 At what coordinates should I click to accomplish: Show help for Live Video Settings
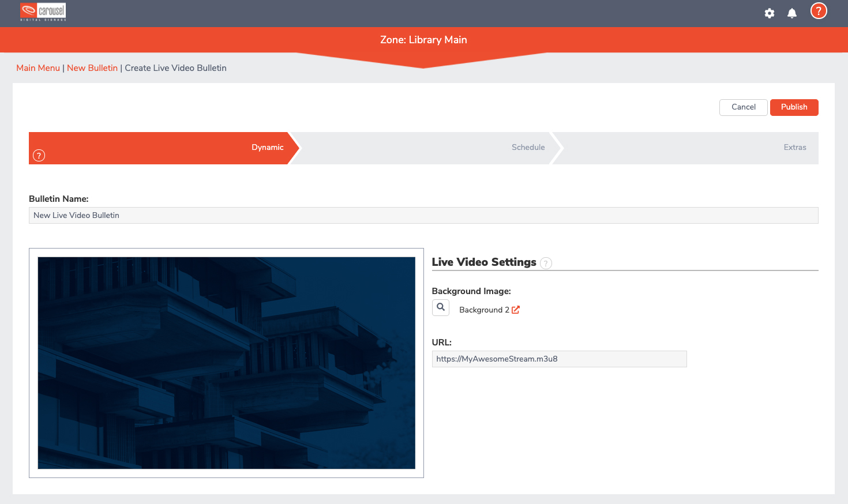point(546,264)
